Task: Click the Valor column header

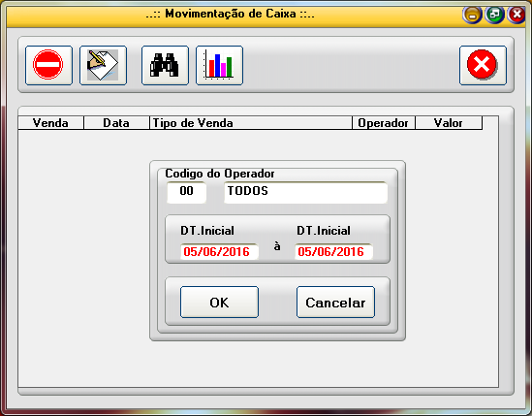Action: [x=449, y=123]
